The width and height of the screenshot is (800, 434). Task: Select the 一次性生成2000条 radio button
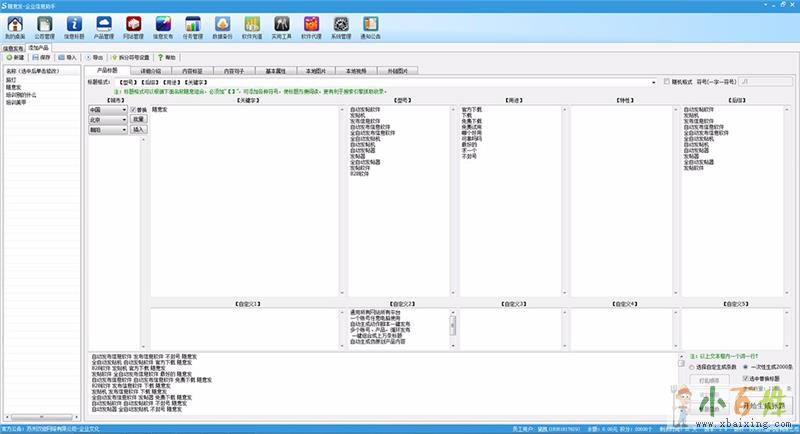(746, 366)
